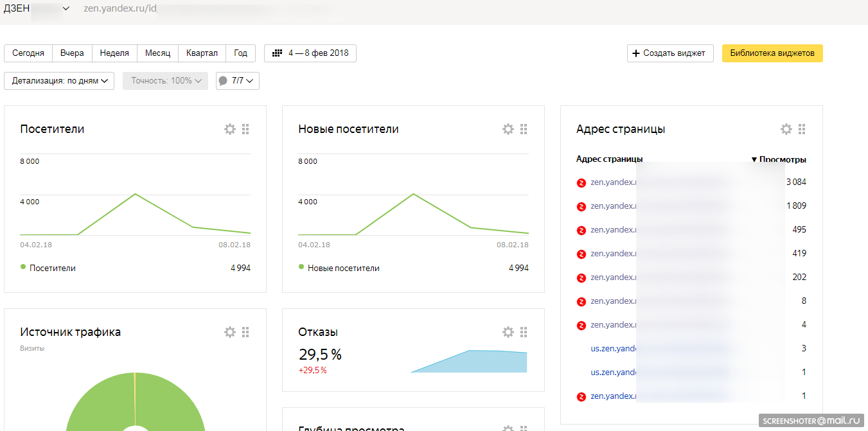This screenshot has height=431, width=868.
Task: Grab drag handle on Отказы widget
Action: [524, 332]
